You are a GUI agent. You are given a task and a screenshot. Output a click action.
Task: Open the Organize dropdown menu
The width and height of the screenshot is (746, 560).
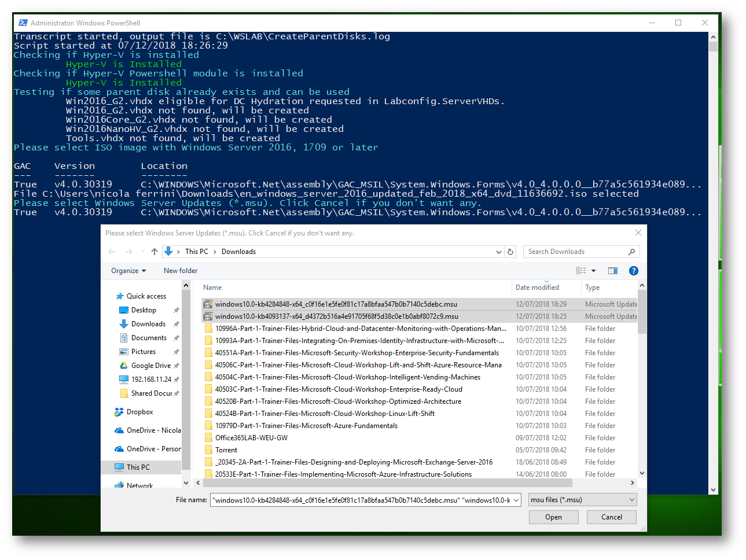[128, 271]
